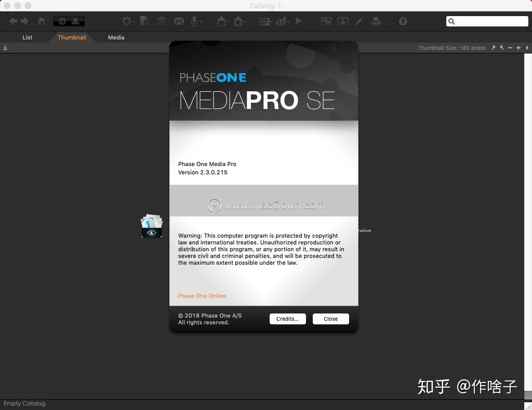Screen dimensions: 532x410
Task: Close the Media Pro about dialog
Action: (330, 319)
